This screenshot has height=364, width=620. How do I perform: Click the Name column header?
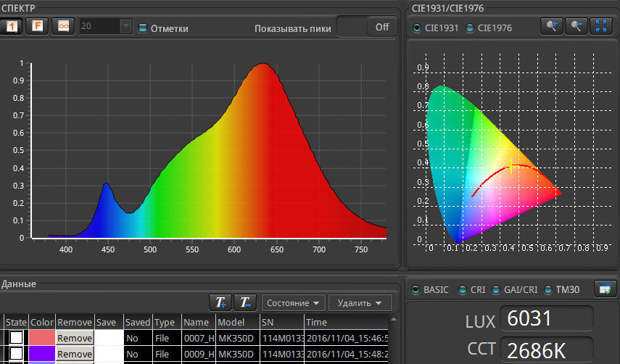pyautogui.click(x=199, y=322)
